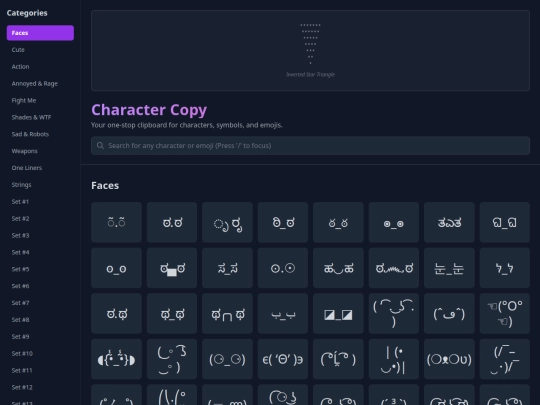
Task: Open the Shades & WTF category
Action: tap(40, 117)
